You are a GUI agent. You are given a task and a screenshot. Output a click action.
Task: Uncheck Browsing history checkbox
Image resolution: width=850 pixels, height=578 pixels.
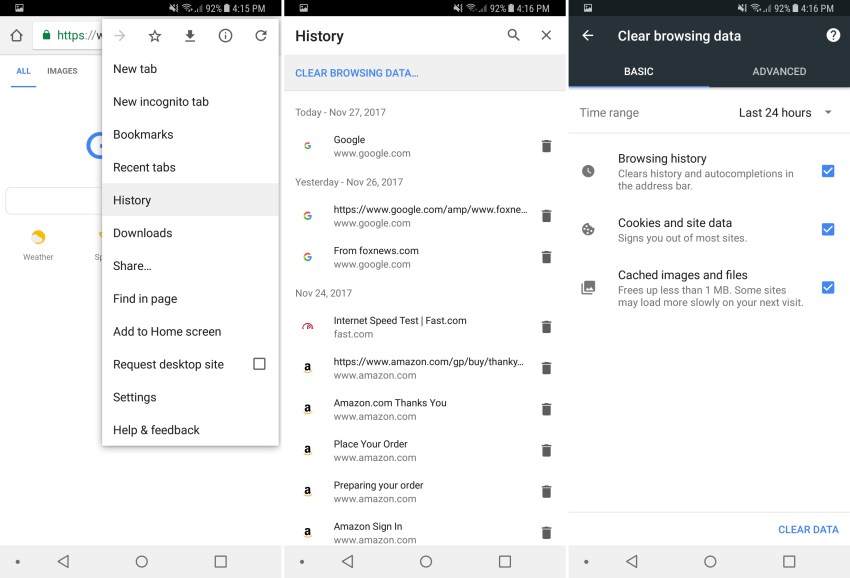[x=828, y=171]
